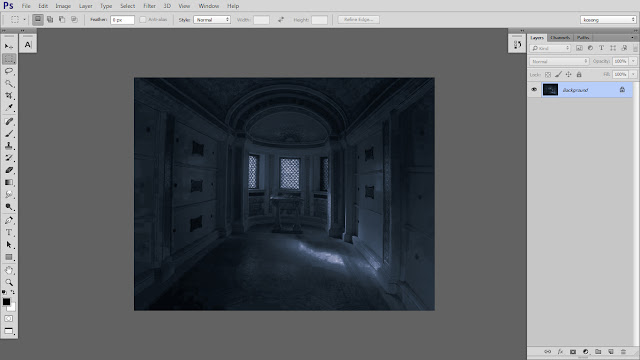Switch to the Channels tab
This screenshot has width=640, height=360.
pos(560,38)
